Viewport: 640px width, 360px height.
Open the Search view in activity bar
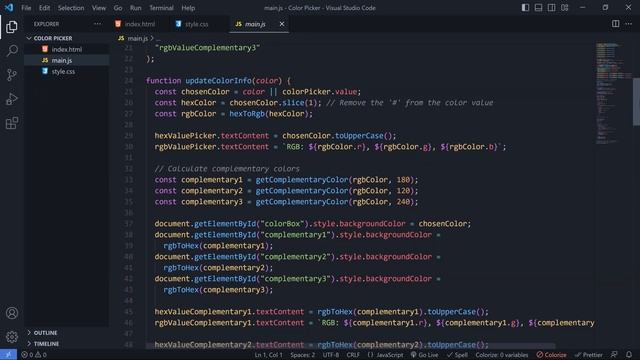(12, 51)
